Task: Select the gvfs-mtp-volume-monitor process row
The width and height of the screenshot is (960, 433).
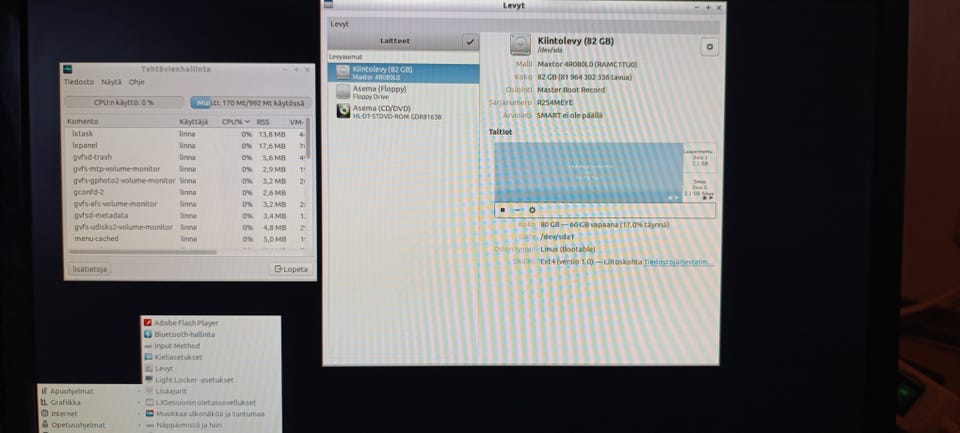Action: coord(185,169)
